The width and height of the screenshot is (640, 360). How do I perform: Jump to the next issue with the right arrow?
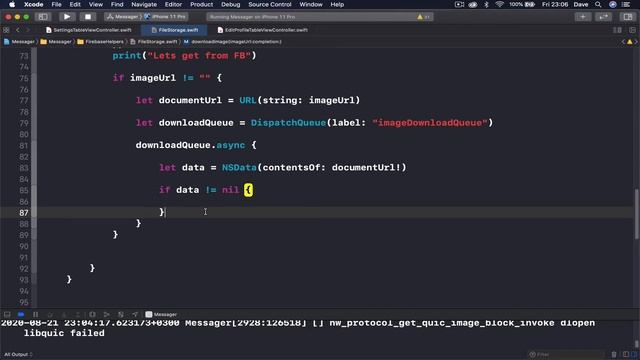[636, 42]
